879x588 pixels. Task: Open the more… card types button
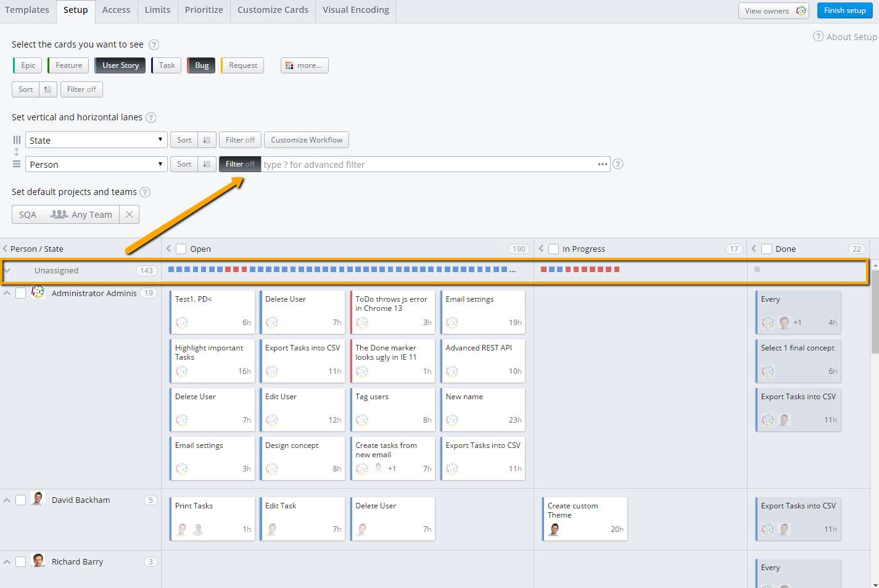click(x=304, y=65)
